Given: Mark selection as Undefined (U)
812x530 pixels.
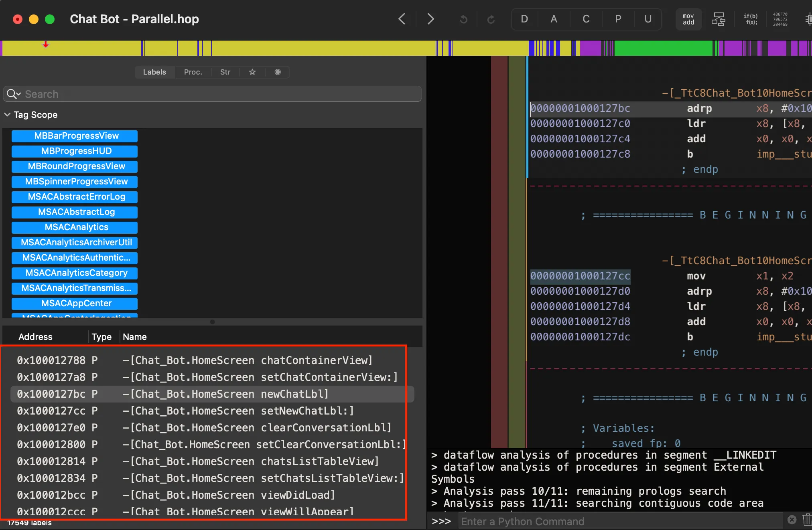Looking at the screenshot, I should 648,19.
